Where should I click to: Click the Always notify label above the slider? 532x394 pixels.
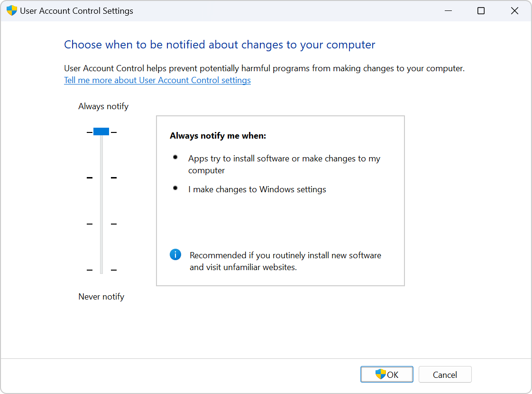(103, 106)
